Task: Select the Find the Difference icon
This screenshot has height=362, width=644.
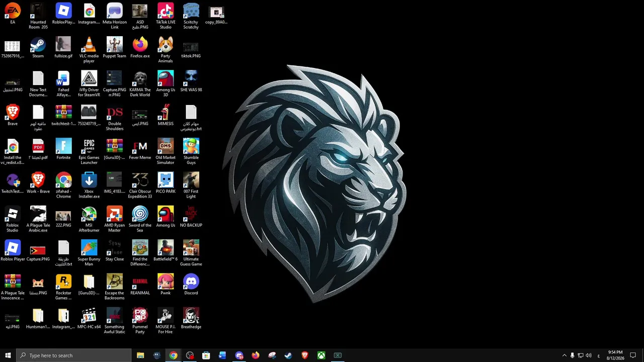Action: click(x=140, y=252)
